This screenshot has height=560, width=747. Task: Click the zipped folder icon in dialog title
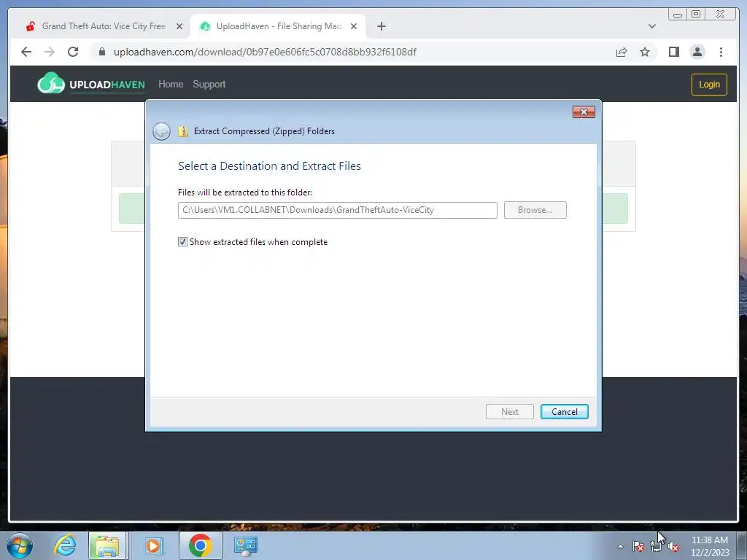point(183,131)
